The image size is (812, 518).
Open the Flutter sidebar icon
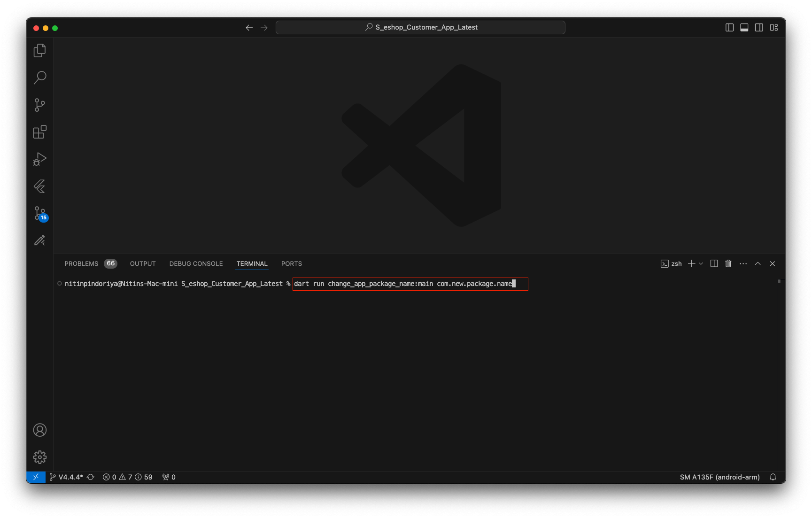(40, 186)
